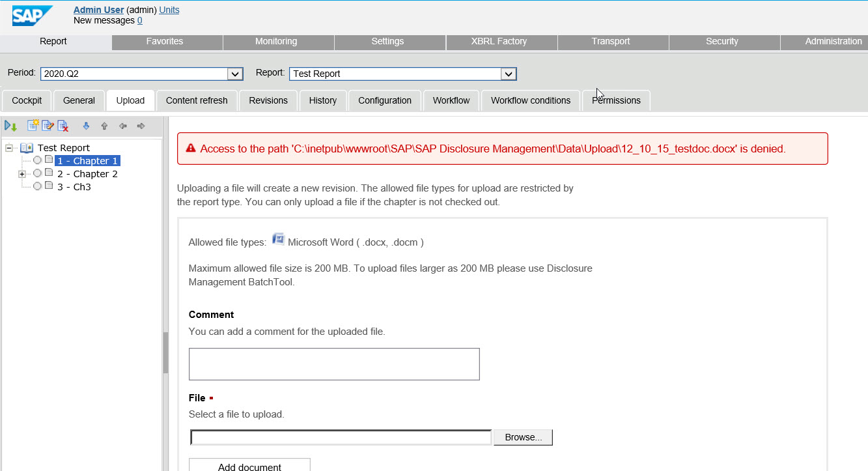This screenshot has width=868, height=471.
Task: Open the Period dropdown
Action: (x=235, y=74)
